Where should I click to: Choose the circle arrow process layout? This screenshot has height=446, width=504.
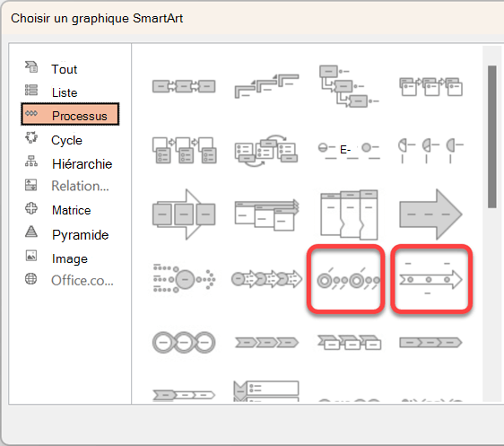[x=266, y=279]
